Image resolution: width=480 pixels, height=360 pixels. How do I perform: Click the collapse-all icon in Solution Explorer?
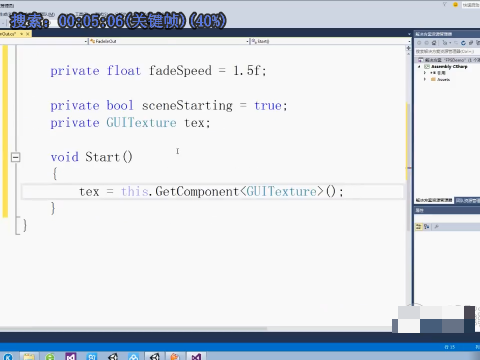click(471, 43)
